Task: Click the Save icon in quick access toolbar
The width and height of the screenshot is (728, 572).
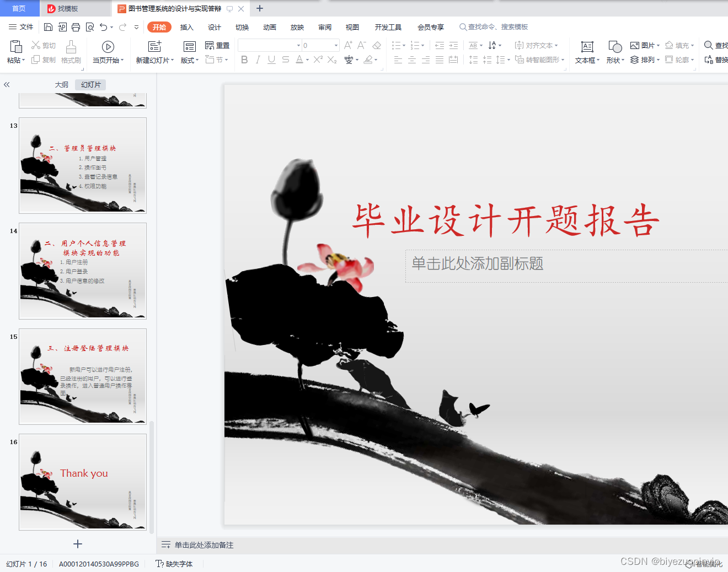Action: [x=48, y=27]
